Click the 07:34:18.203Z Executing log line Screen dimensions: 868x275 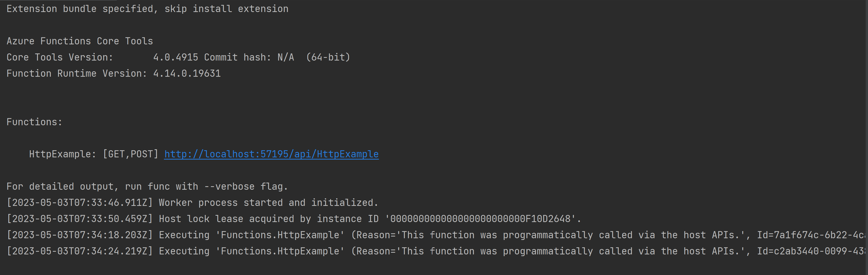[436, 235]
